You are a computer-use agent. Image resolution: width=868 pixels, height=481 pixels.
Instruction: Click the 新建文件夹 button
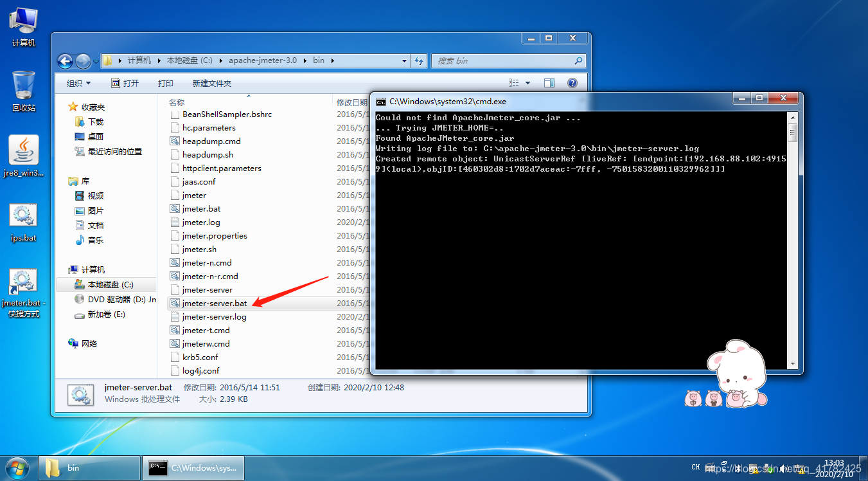click(212, 83)
